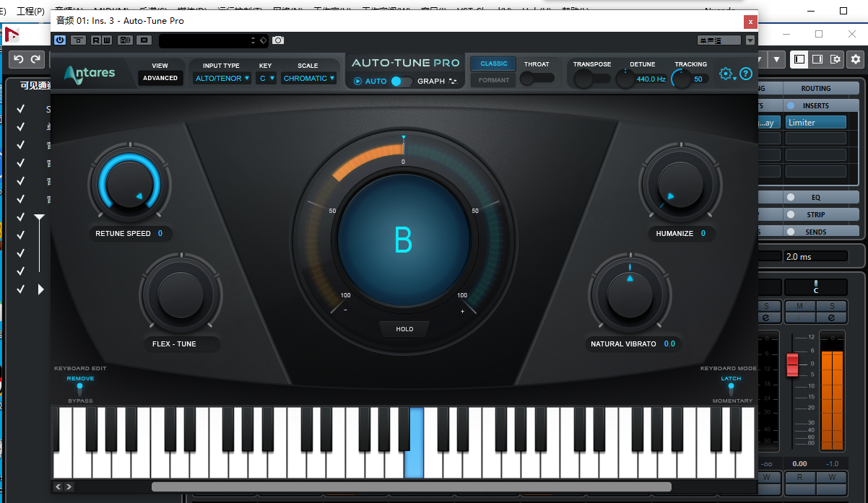Switch to ROUTING tab in Cubase
The image size is (868, 503).
coord(816,88)
